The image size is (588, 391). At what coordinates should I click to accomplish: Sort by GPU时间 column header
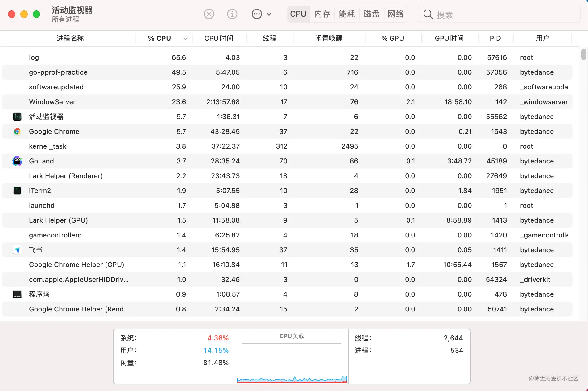click(x=449, y=38)
